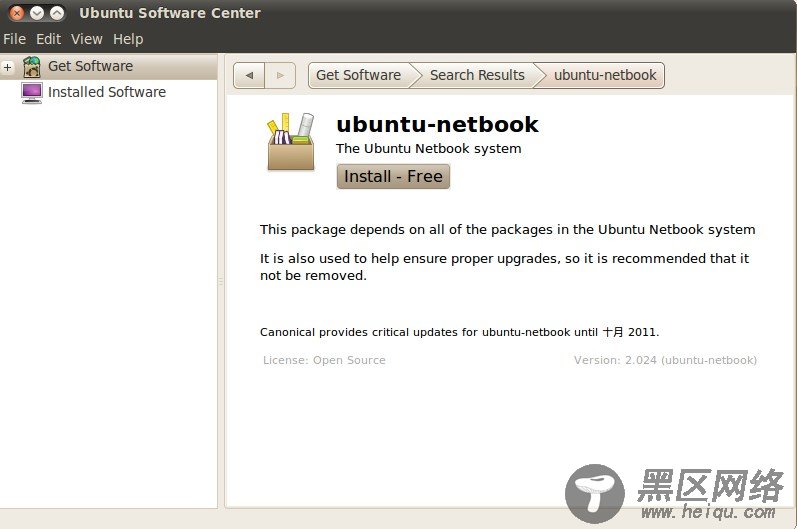Open the View menu
Screen dimensions: 797x529
(x=86, y=39)
